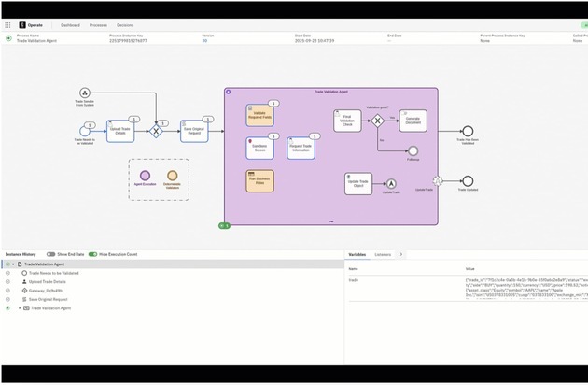Click the Validation good gateway diamond

tap(378, 121)
